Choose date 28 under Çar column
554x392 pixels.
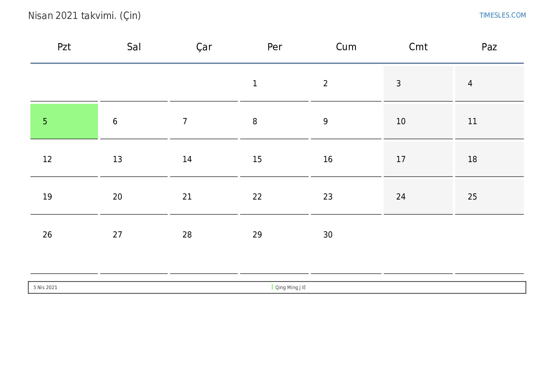pos(187,235)
